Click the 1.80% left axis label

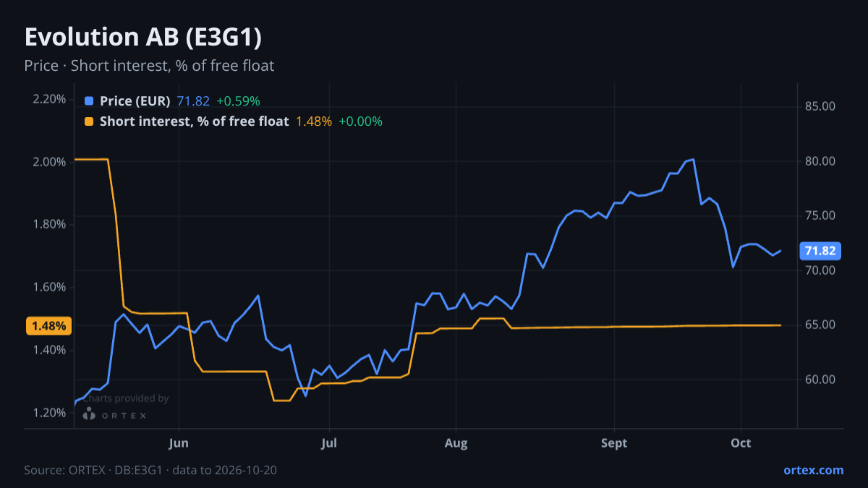[x=49, y=224]
